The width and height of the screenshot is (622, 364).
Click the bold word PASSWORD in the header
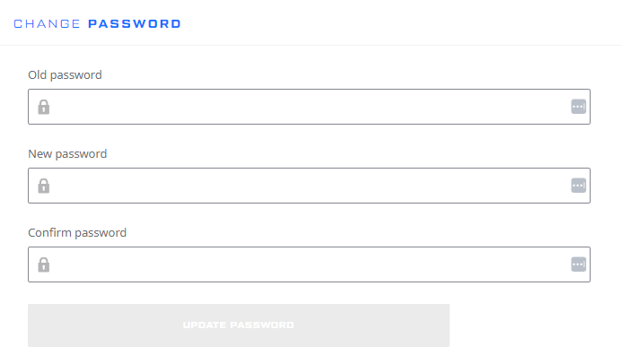134,24
